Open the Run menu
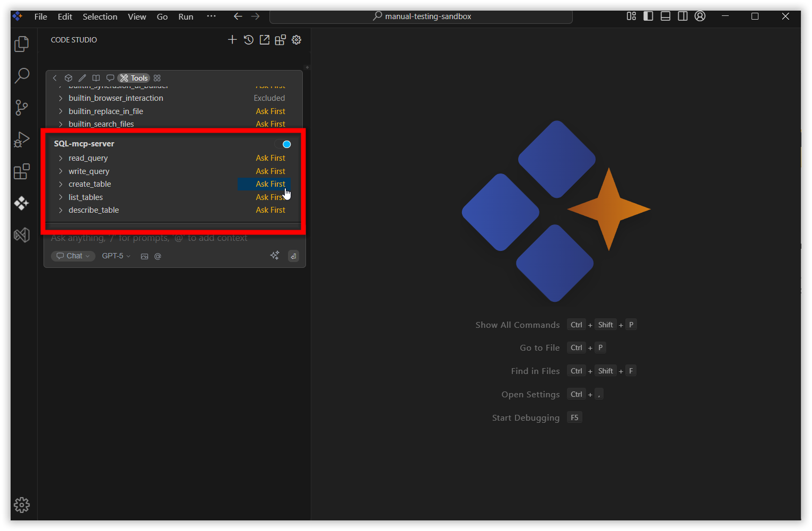 coord(186,17)
